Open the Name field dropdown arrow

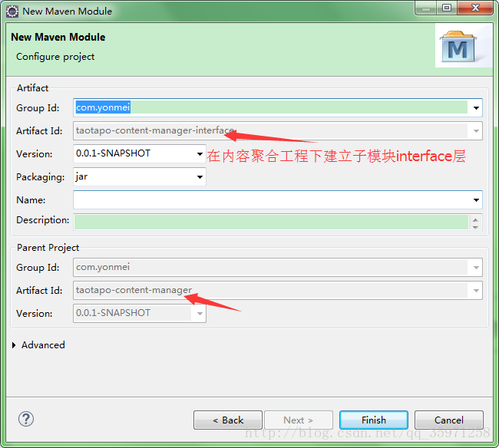tap(476, 200)
